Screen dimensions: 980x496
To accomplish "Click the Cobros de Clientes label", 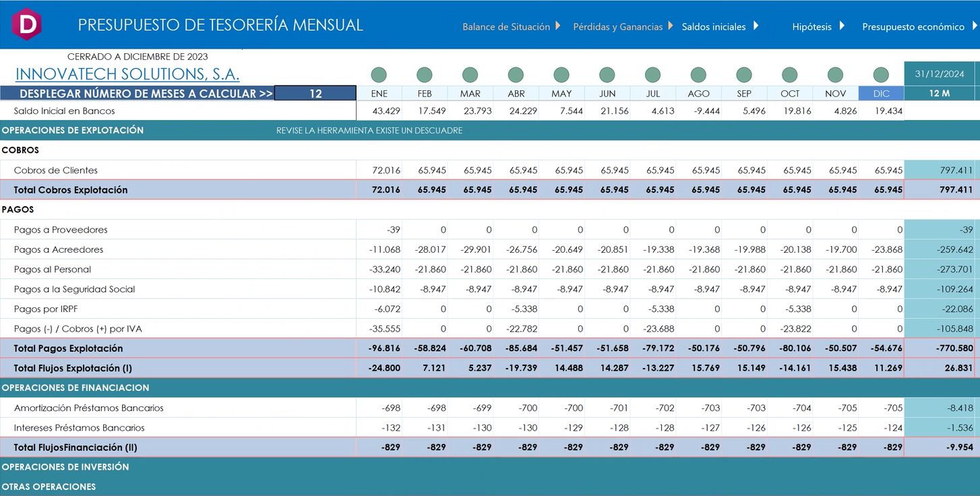I will [56, 170].
